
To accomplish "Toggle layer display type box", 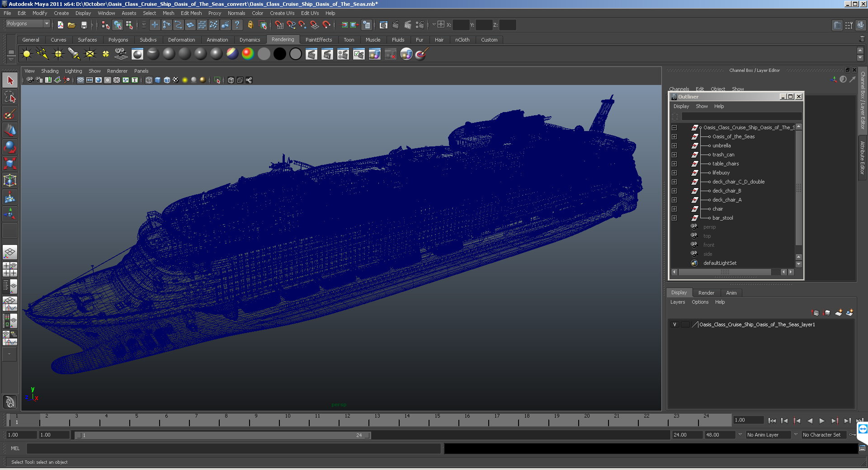I will (x=685, y=324).
